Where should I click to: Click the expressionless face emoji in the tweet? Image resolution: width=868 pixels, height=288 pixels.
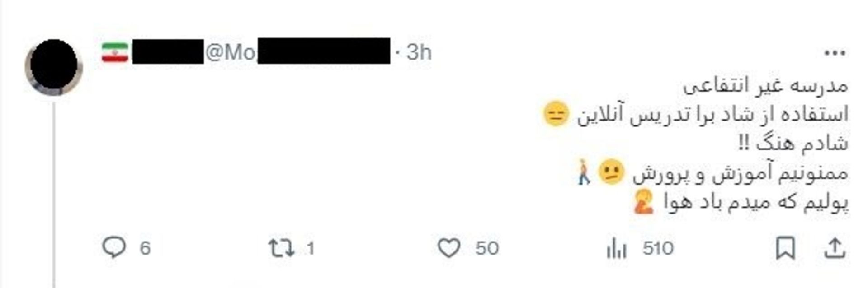556,114
